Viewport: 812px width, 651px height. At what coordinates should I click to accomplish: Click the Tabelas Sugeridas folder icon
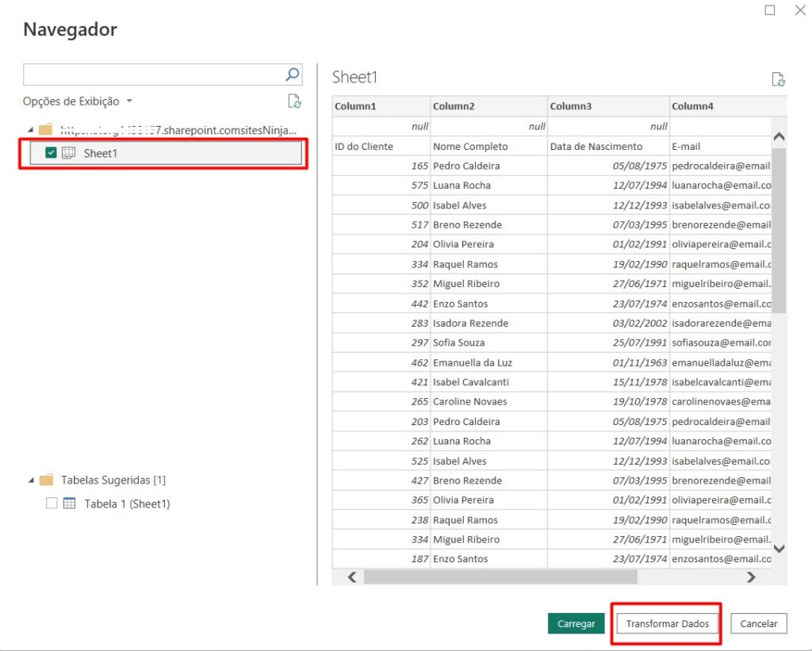pyautogui.click(x=46, y=479)
